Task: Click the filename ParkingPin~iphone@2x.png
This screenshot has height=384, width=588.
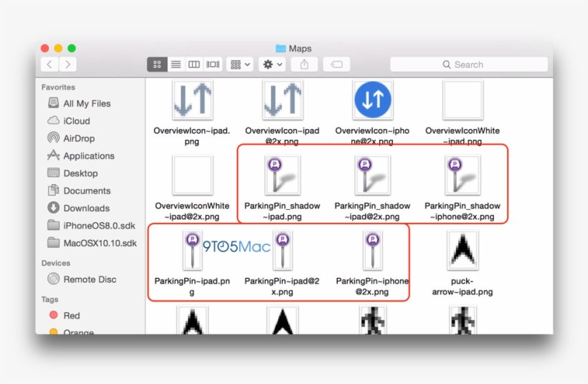Action: click(372, 287)
